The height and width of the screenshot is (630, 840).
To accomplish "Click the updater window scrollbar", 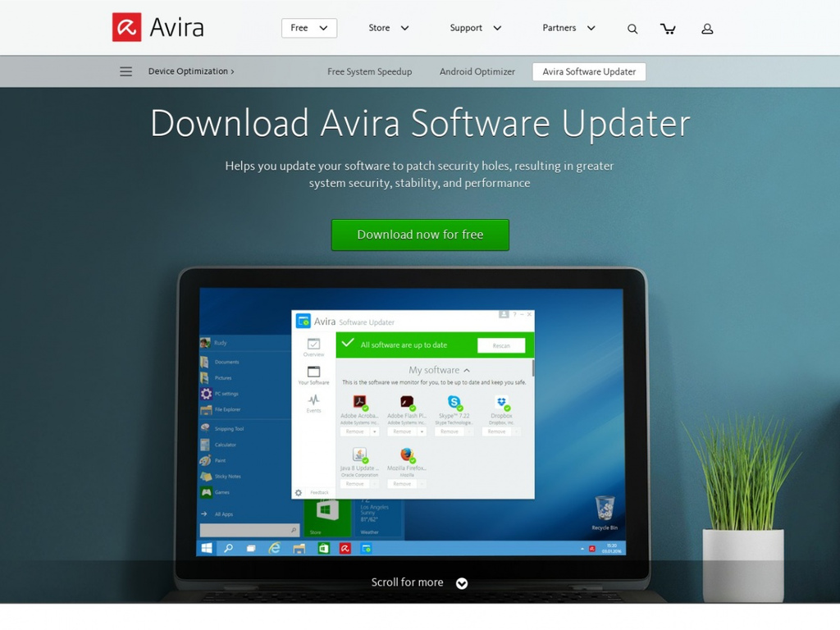I will point(532,368).
